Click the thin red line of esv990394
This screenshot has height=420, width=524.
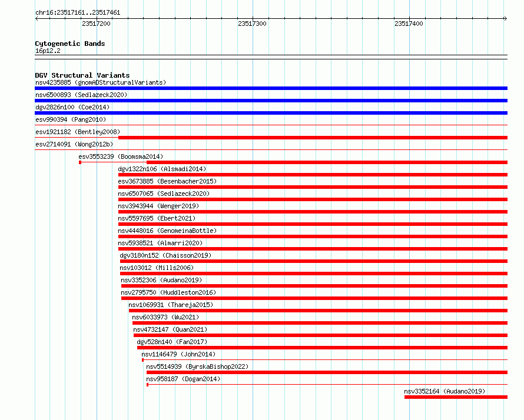click(x=271, y=125)
